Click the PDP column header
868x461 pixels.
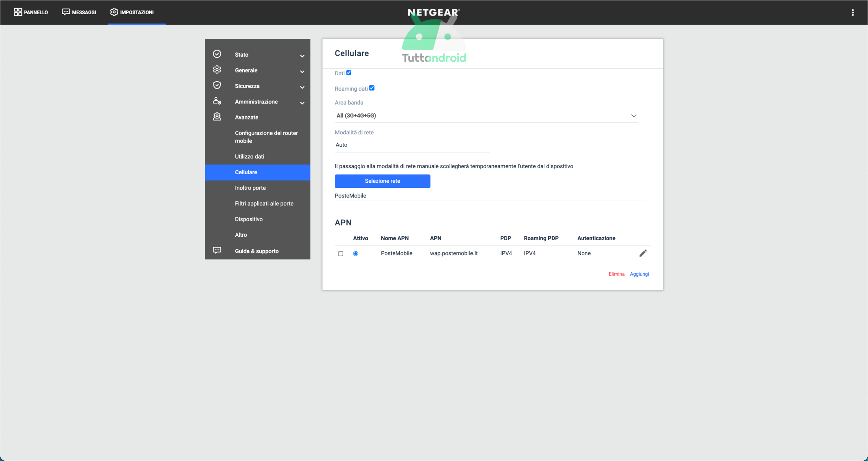click(506, 238)
